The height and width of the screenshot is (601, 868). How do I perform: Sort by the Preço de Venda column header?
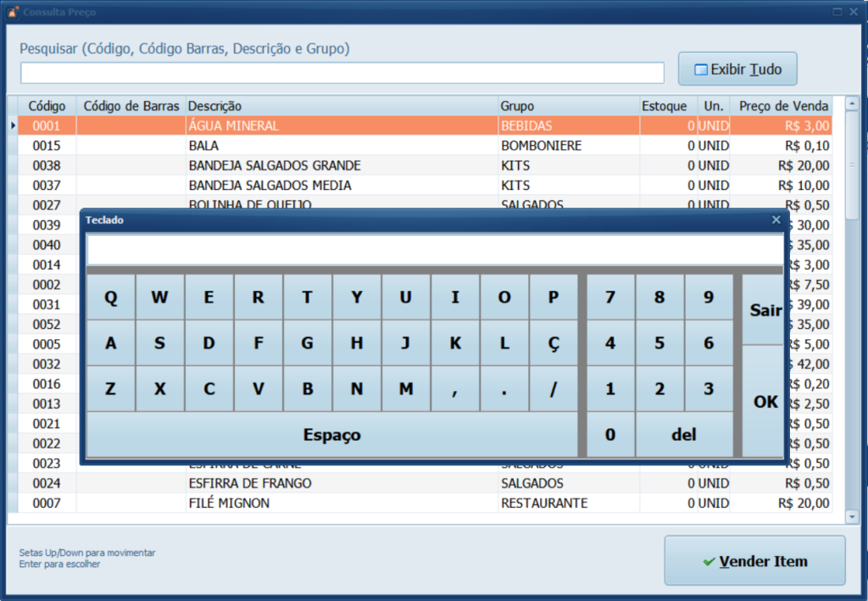(784, 105)
